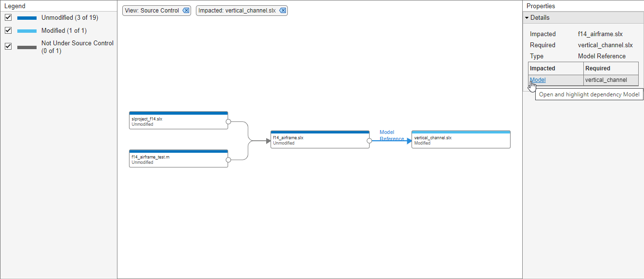Viewport: 644px width, 279px height.
Task: Toggle Not Under Source Control checkbox
Action: point(8,46)
